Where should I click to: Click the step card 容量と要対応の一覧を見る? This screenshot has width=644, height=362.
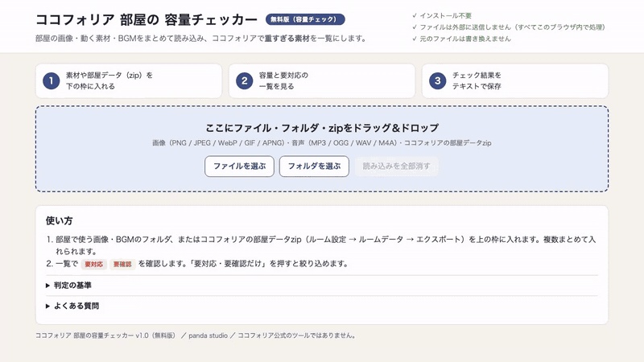(322, 81)
